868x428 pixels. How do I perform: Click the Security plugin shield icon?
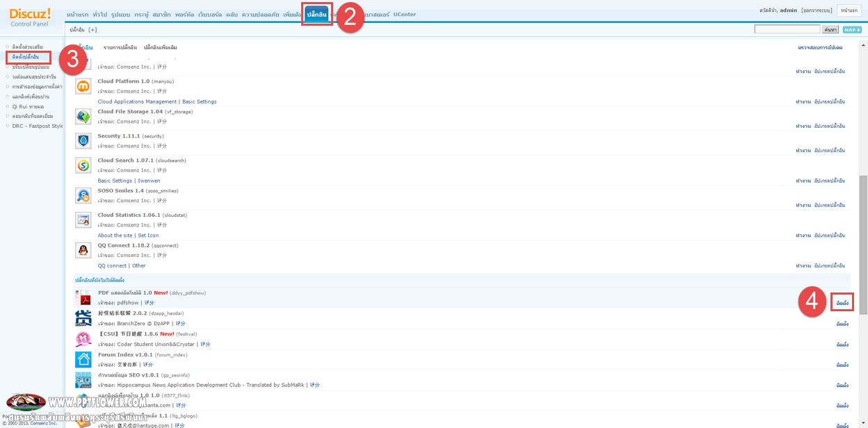click(83, 141)
